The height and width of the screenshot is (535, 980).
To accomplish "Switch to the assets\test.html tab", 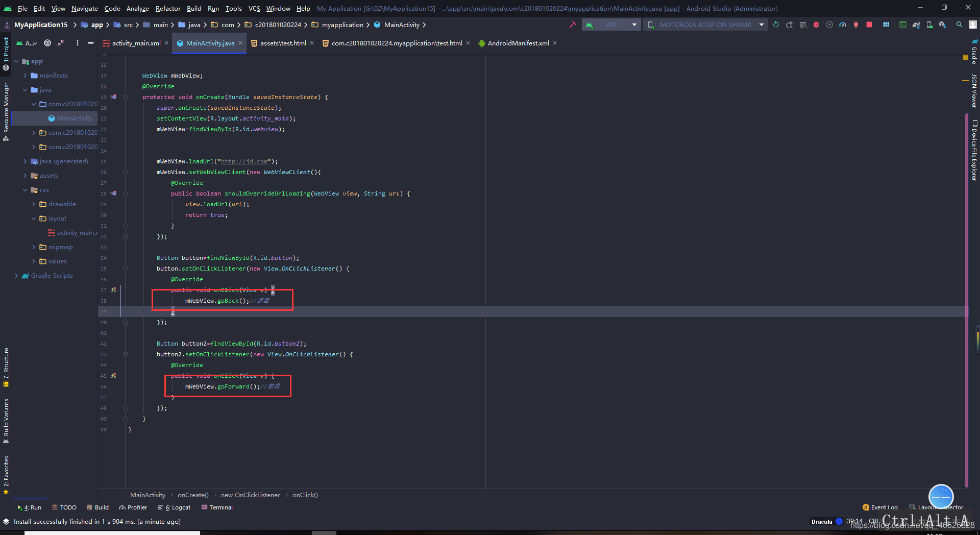I will pyautogui.click(x=283, y=43).
